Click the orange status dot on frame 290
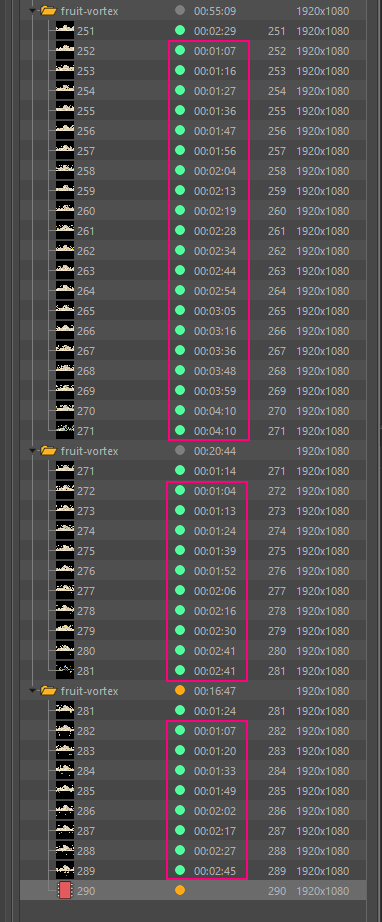This screenshot has height=922, width=382. point(180,890)
